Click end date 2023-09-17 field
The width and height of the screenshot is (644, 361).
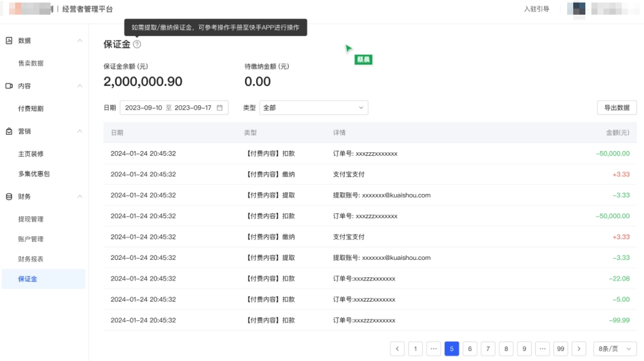point(193,108)
